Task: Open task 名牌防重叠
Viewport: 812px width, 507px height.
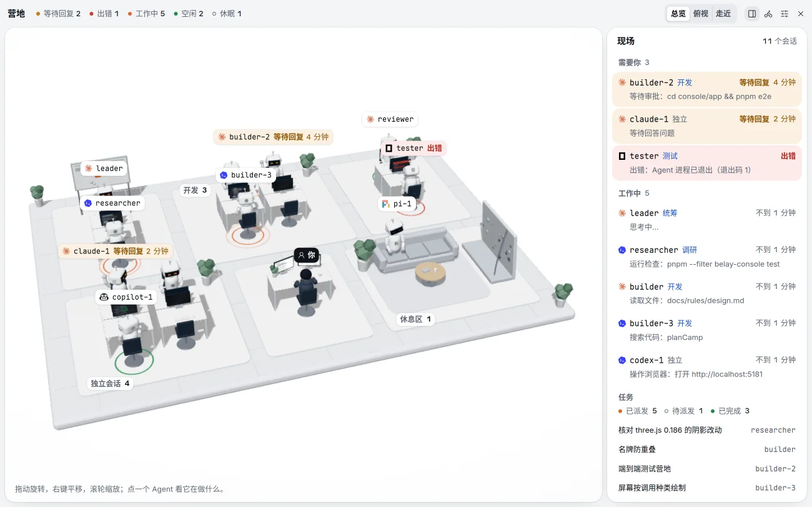Action: [707, 450]
